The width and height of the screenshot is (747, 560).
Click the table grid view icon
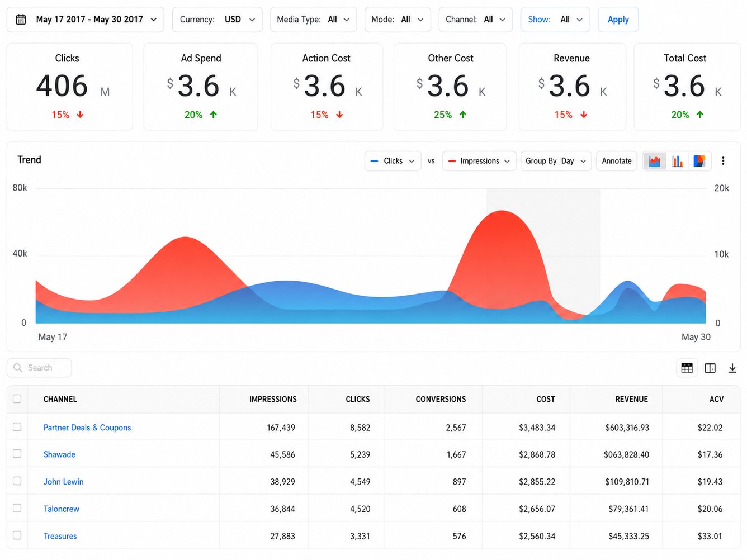[x=687, y=368]
